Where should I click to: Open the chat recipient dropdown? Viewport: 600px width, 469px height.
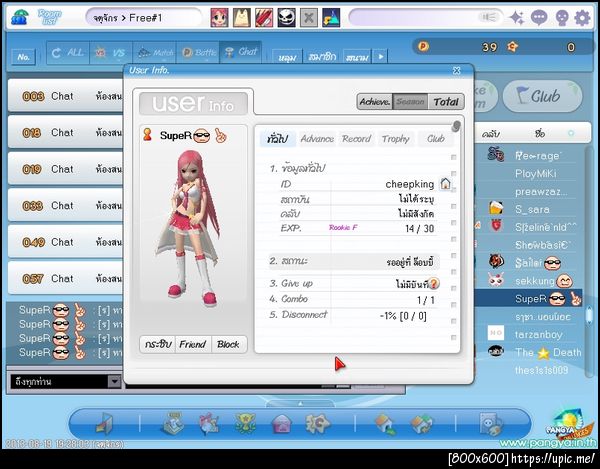[114, 381]
